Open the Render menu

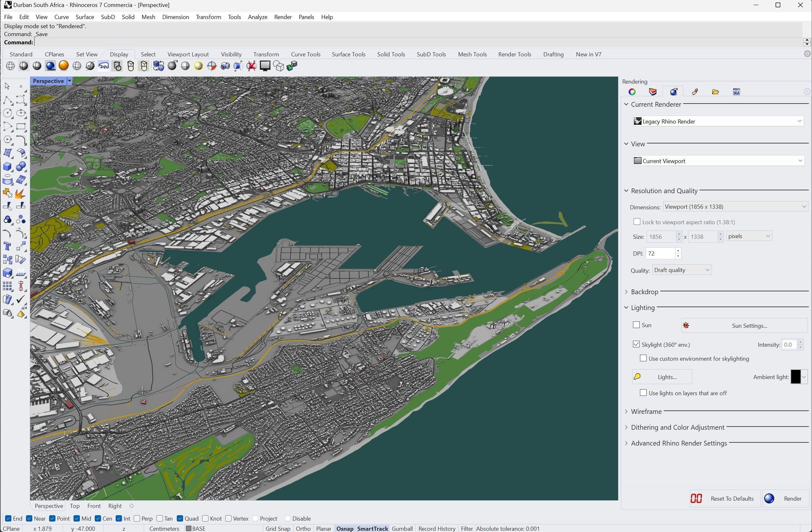point(283,17)
